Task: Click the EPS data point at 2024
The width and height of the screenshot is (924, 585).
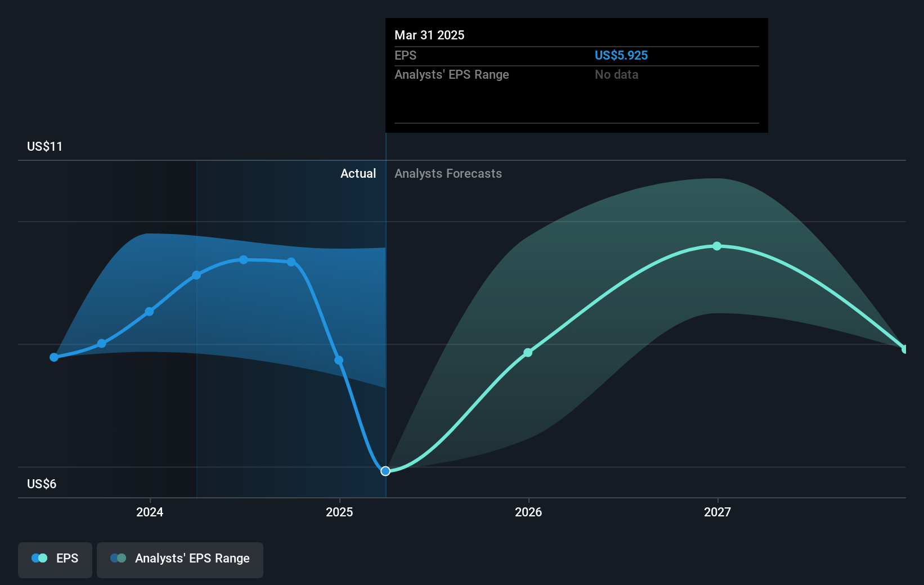Action: click(149, 312)
